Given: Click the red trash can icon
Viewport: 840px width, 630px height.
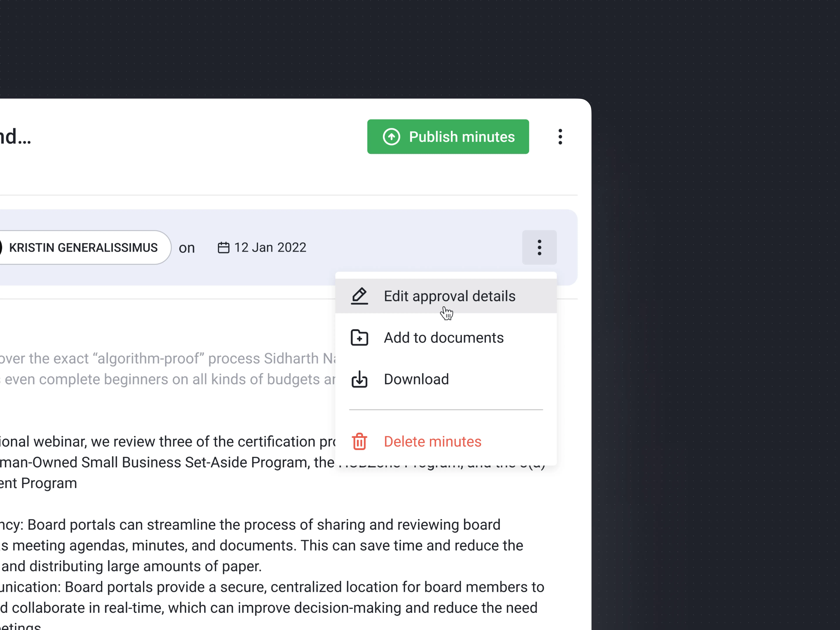Looking at the screenshot, I should [359, 441].
